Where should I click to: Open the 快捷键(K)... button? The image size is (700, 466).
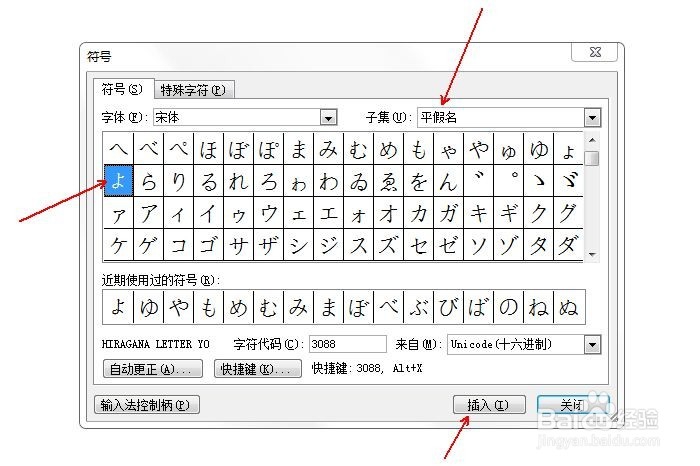[x=258, y=369]
